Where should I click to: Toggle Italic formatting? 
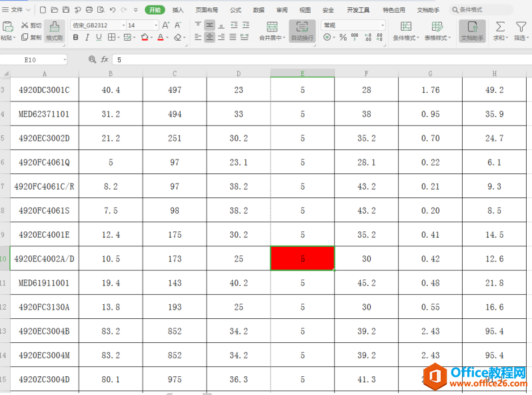pos(87,37)
